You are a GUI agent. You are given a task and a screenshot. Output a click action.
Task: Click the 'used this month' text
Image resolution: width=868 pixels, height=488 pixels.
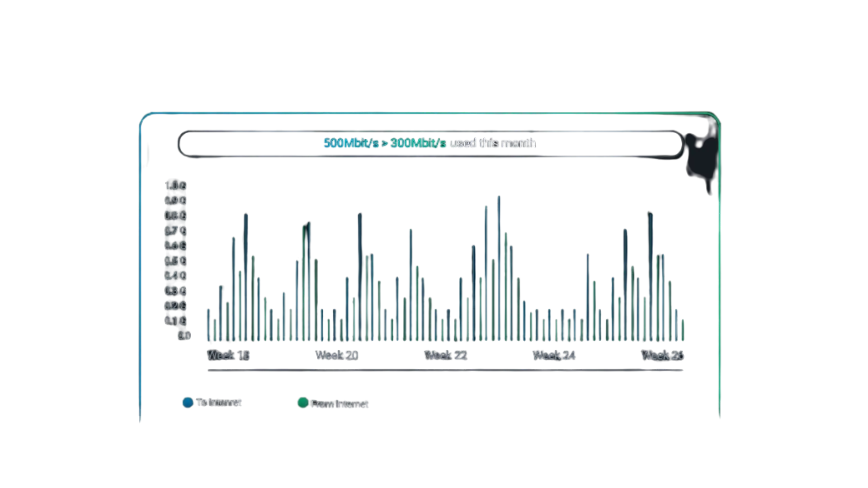coord(493,143)
